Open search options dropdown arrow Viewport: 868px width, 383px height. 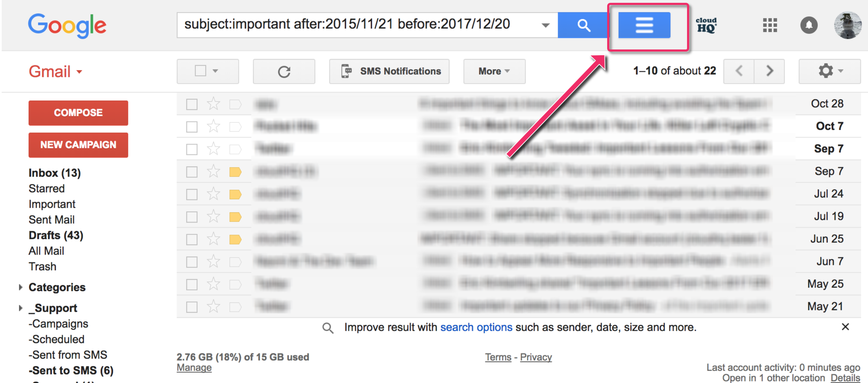point(545,25)
